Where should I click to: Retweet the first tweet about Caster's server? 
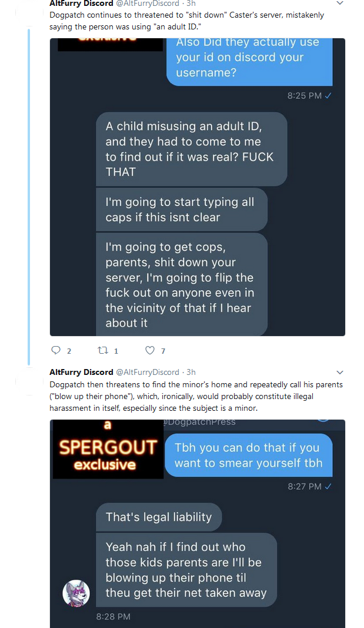coord(103,350)
